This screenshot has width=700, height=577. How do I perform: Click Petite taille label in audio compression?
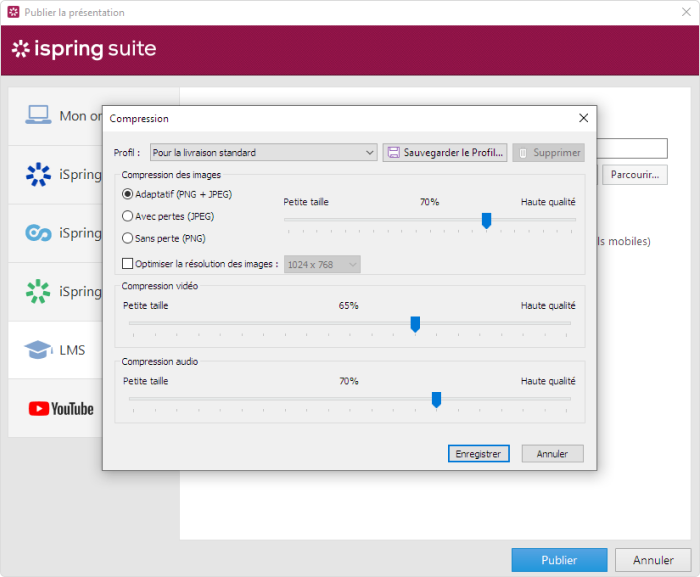(146, 381)
